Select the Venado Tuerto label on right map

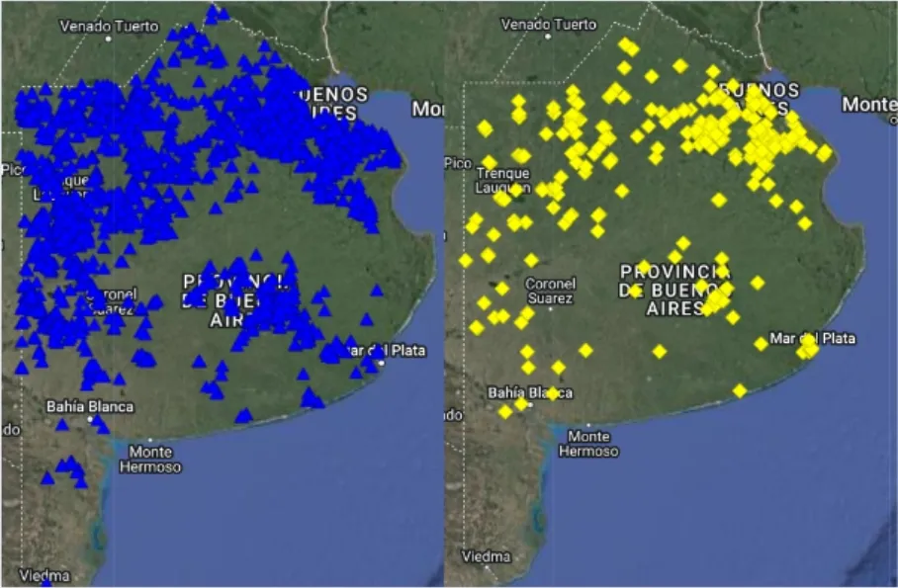click(x=549, y=24)
